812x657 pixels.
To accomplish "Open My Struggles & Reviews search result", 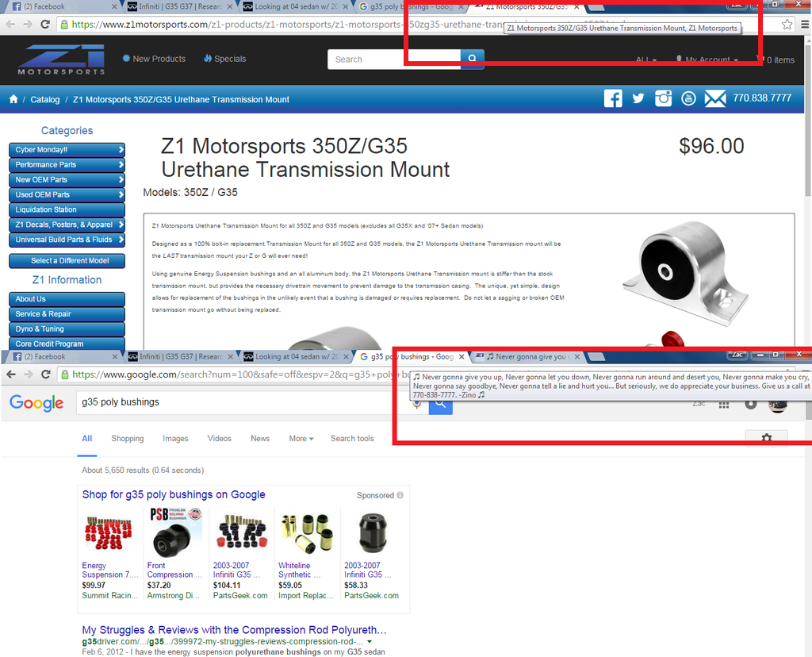I will (x=234, y=630).
